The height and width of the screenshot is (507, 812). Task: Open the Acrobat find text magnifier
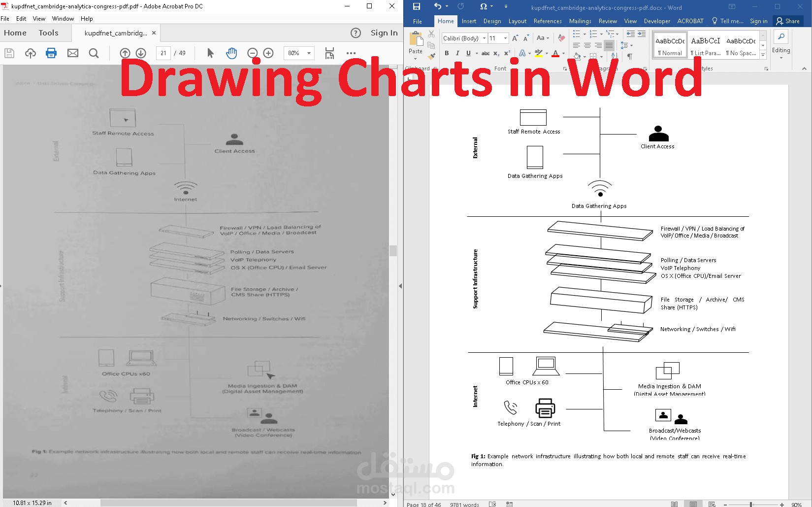click(94, 53)
